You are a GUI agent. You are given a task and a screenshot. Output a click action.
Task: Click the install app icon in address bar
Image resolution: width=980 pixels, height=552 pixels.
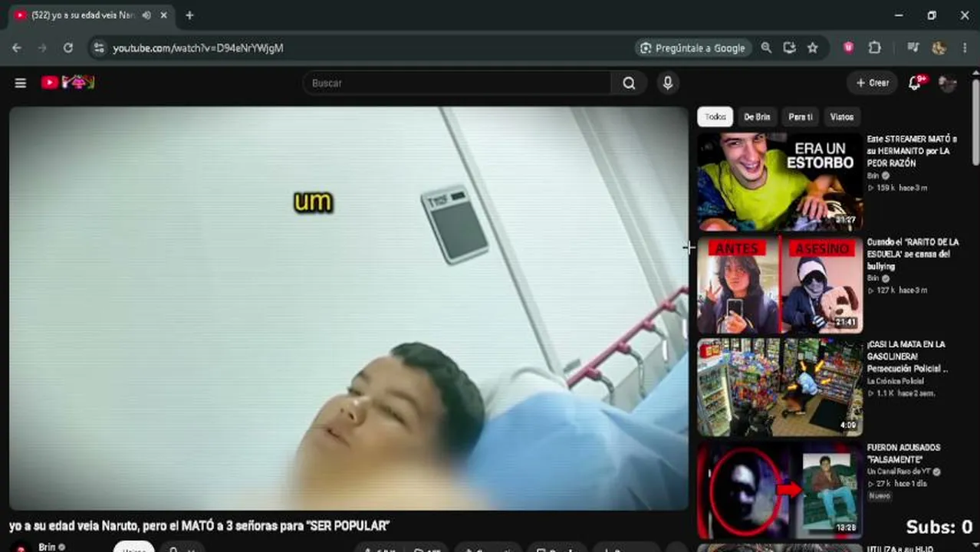pos(789,48)
